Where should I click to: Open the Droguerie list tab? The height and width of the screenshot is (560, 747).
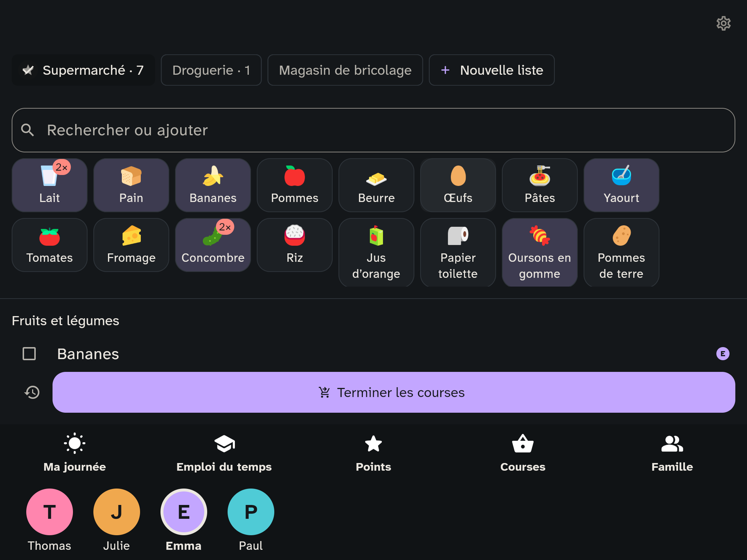pyautogui.click(x=211, y=70)
